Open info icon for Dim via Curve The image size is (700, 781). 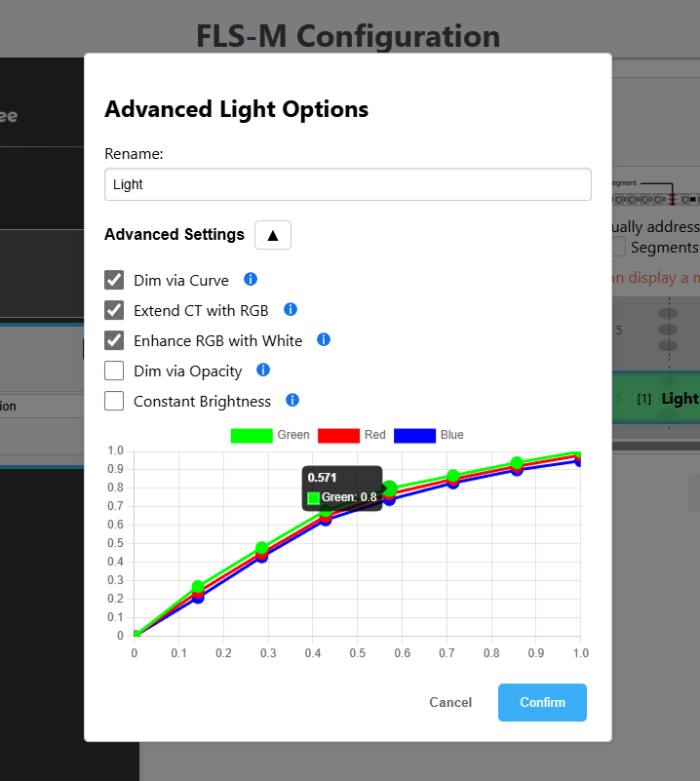coord(251,280)
